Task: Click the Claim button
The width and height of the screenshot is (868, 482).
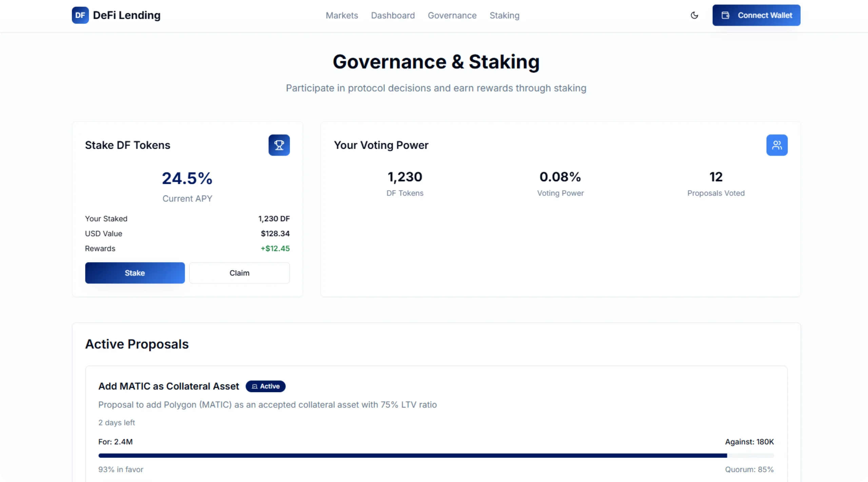Action: click(239, 273)
